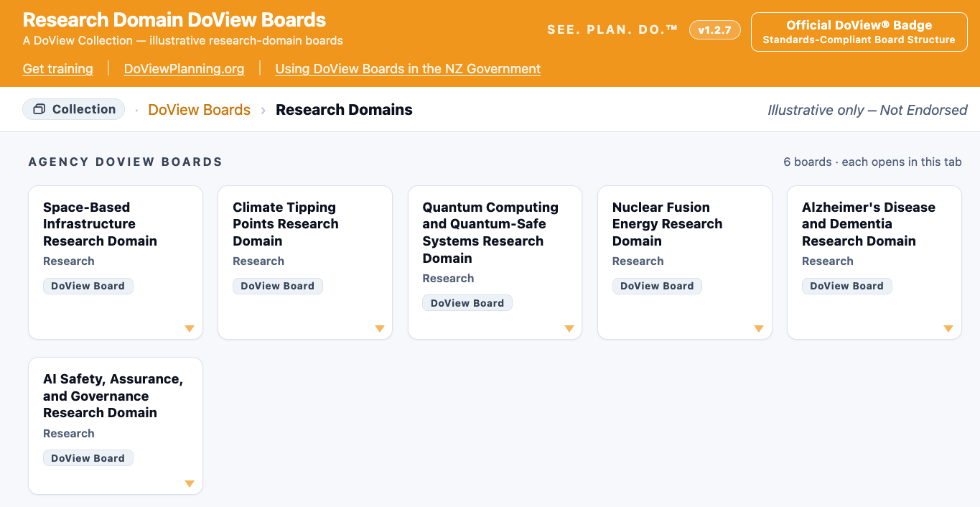Screen dimensions: 980x507
Task: Open Quantum Computing and Quantum-Safe Systems board
Action: 495,262
